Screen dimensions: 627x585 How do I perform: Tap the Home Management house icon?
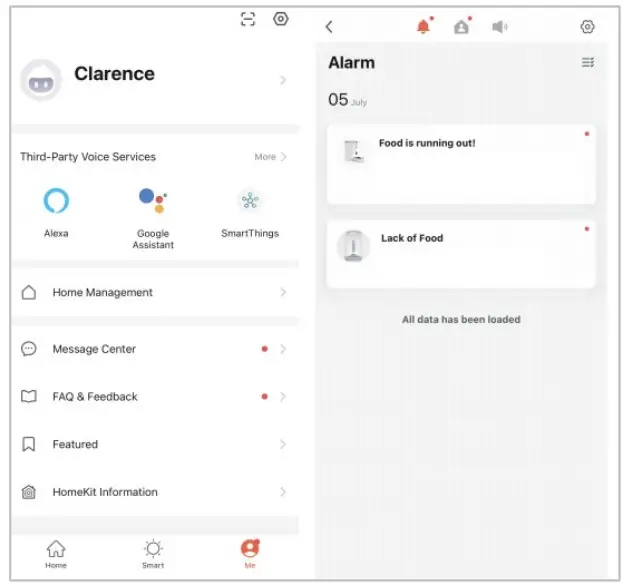(x=28, y=292)
